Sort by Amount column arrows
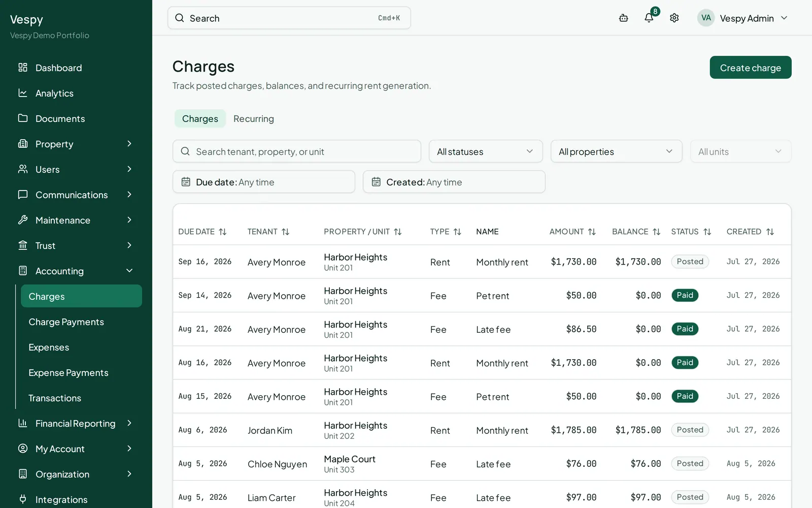Screen dimensions: 812x508 point(592,232)
